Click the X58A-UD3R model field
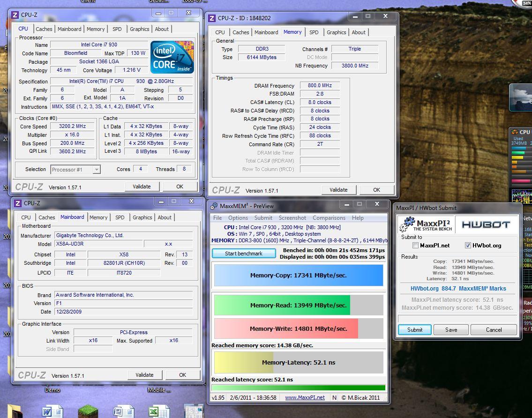The width and height of the screenshot is (532, 418). click(98, 244)
